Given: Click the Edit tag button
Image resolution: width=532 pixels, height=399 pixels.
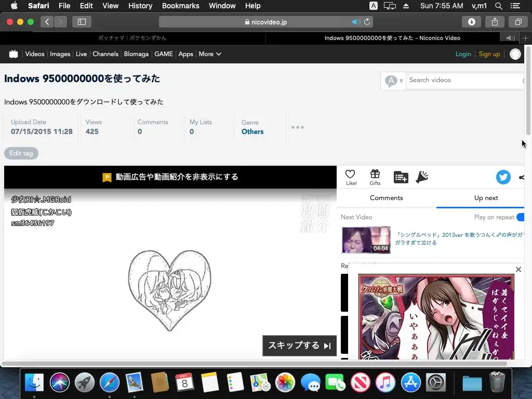Looking at the screenshot, I should (x=21, y=153).
